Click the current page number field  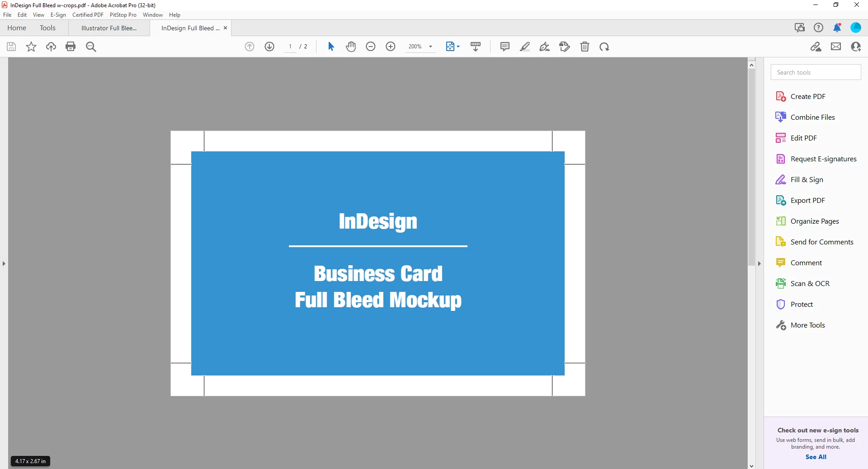click(x=290, y=47)
